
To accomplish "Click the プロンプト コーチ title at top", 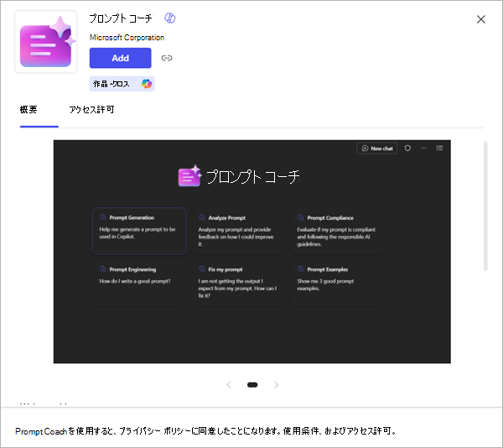I will pyautogui.click(x=121, y=18).
